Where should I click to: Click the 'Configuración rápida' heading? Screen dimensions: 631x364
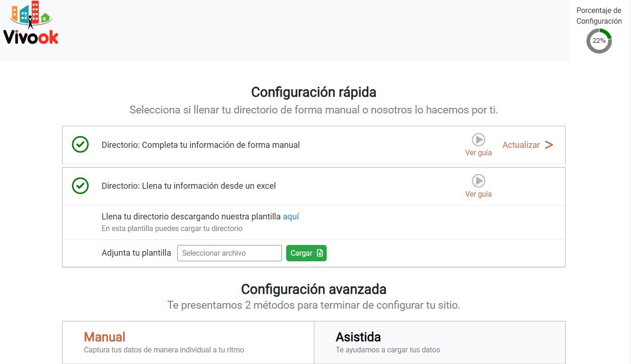314,92
